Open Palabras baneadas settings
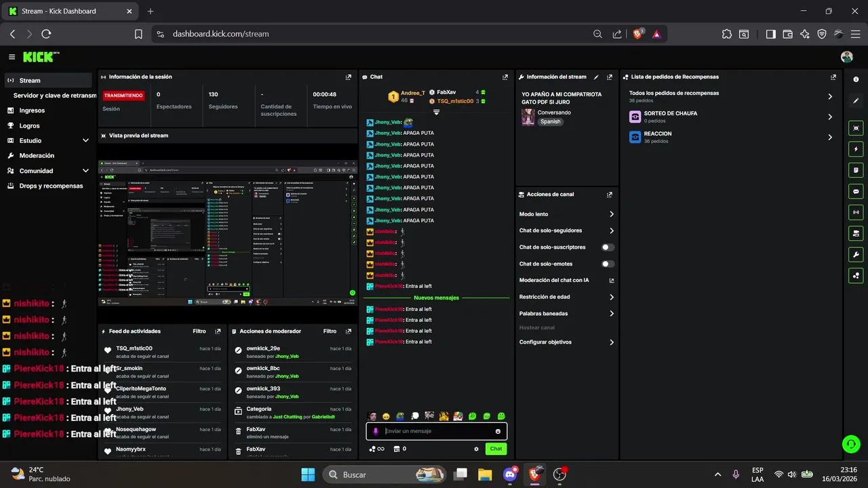 click(x=567, y=314)
